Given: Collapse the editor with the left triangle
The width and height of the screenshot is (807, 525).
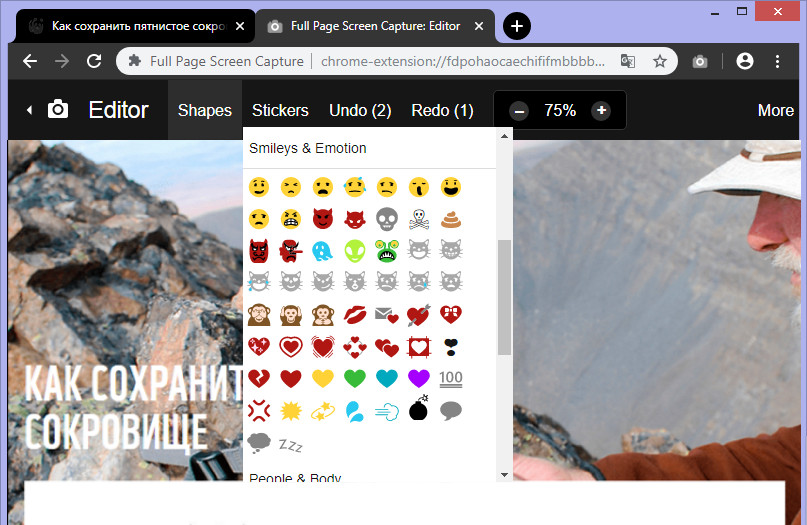Looking at the screenshot, I should [x=29, y=110].
